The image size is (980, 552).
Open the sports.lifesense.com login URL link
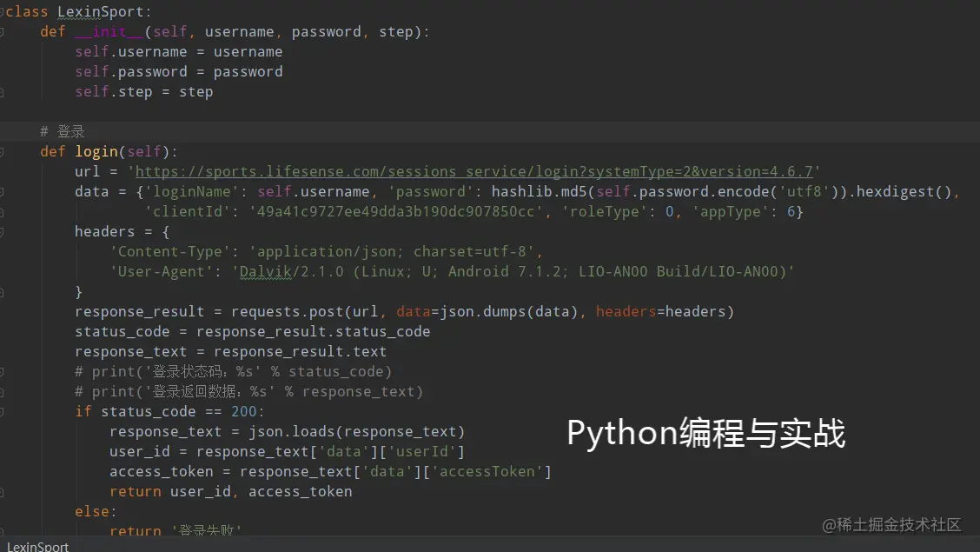coord(473,171)
